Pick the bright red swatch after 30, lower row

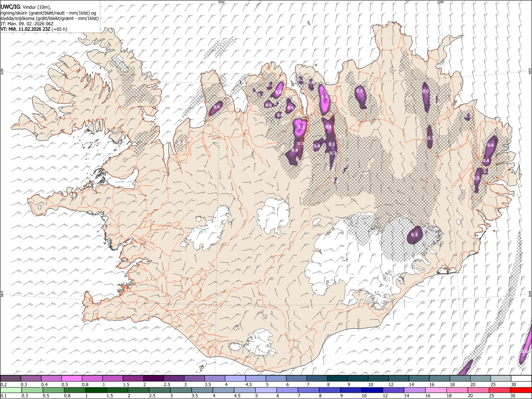521,390
